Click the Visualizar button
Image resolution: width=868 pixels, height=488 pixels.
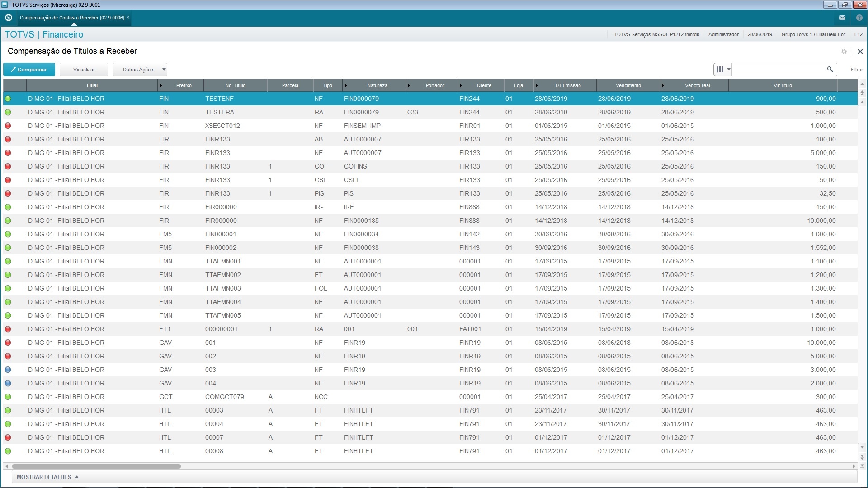(x=84, y=70)
